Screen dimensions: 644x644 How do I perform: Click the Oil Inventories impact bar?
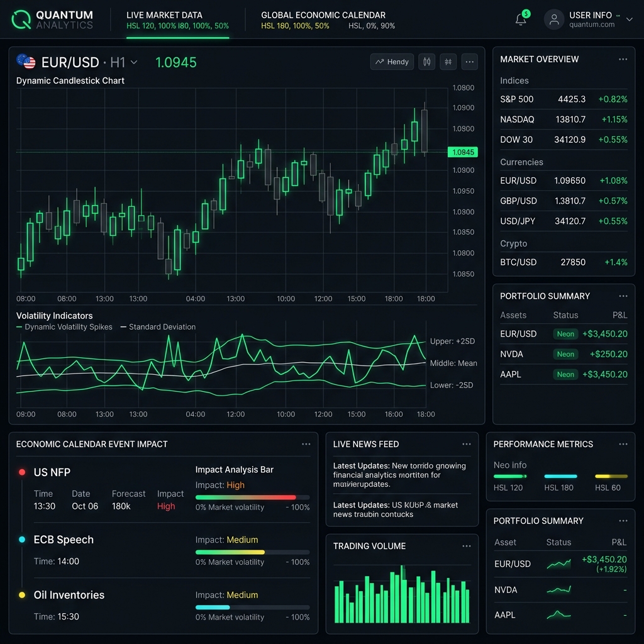click(252, 607)
